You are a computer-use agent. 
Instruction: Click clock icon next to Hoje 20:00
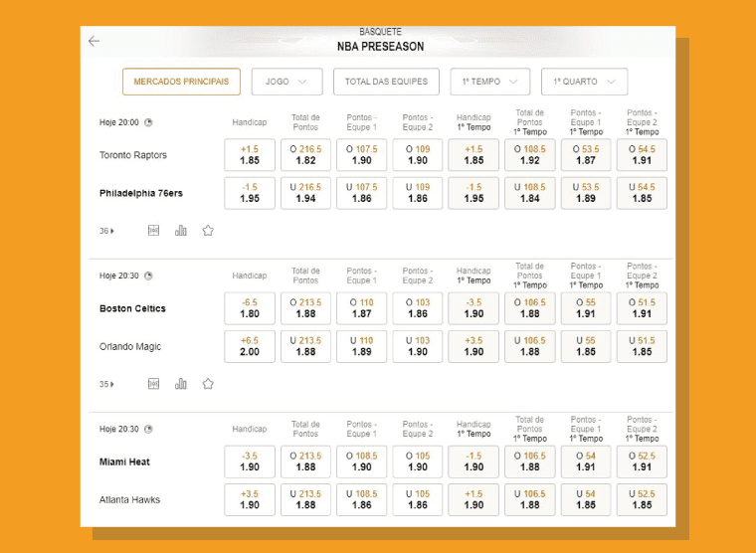148,122
